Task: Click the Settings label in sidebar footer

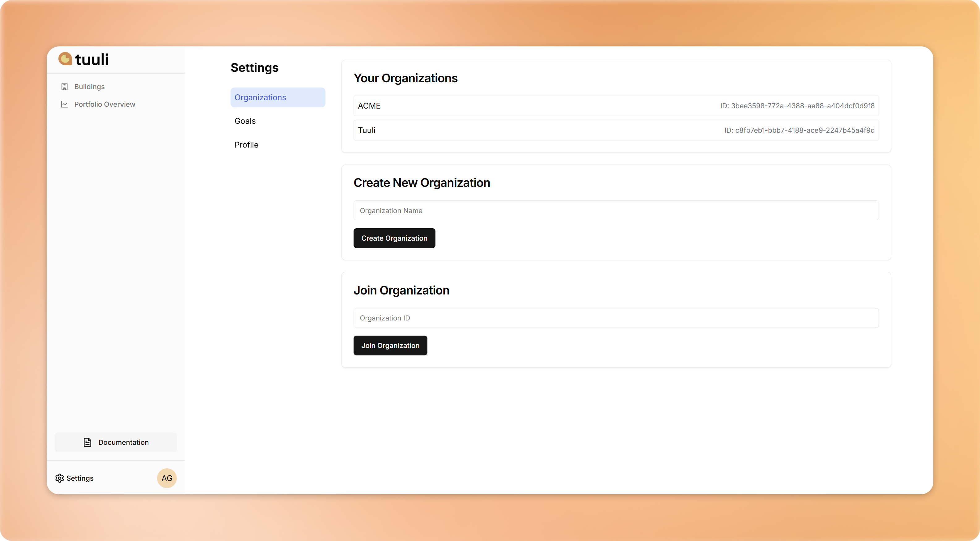Action: [80, 478]
